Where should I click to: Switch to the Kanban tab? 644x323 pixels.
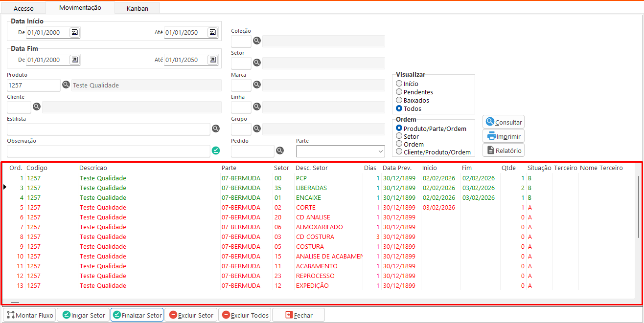(137, 8)
